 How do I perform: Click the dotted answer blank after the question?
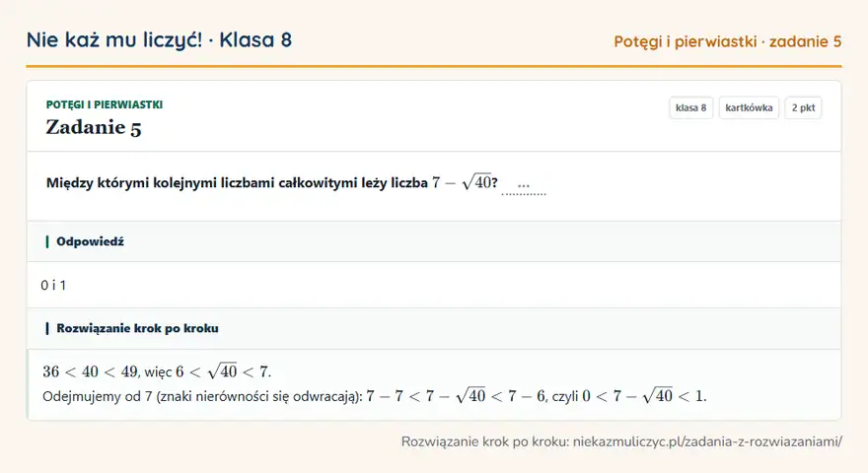pos(523,186)
